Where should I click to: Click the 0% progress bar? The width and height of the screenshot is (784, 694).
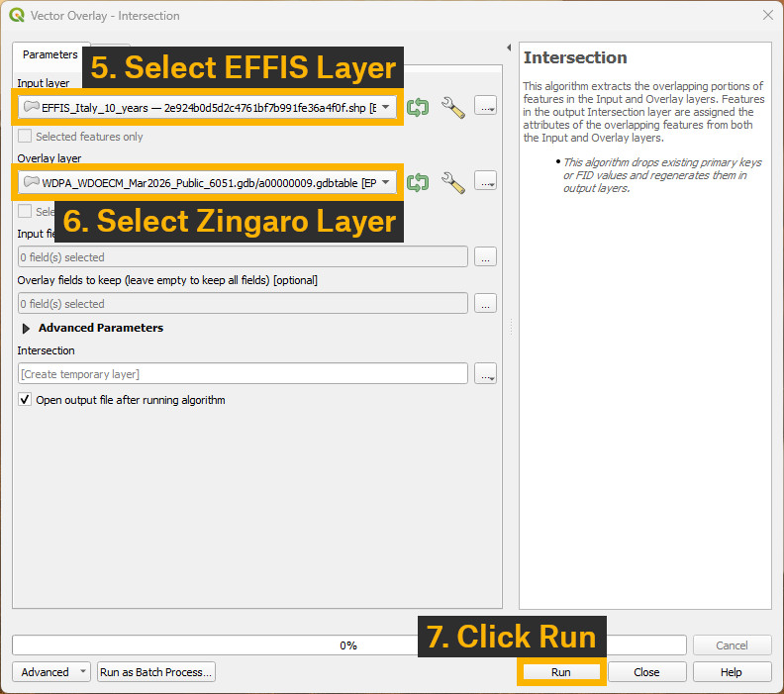coord(348,645)
